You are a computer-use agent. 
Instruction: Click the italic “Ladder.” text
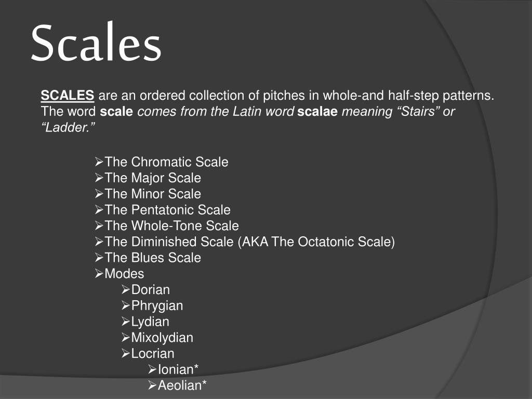pyautogui.click(x=68, y=127)
